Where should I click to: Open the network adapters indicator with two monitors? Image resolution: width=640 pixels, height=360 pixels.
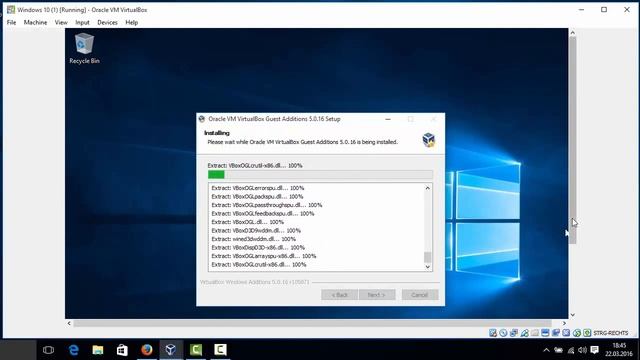[x=513, y=333]
